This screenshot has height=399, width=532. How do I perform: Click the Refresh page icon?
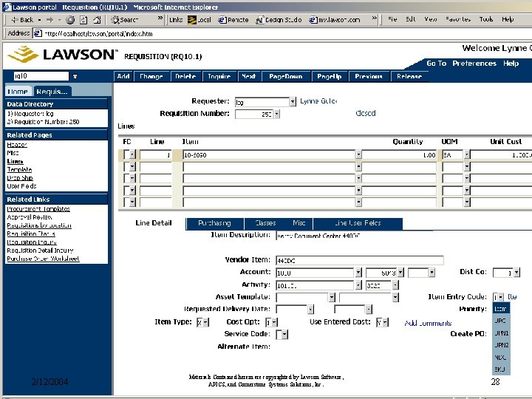click(x=83, y=20)
